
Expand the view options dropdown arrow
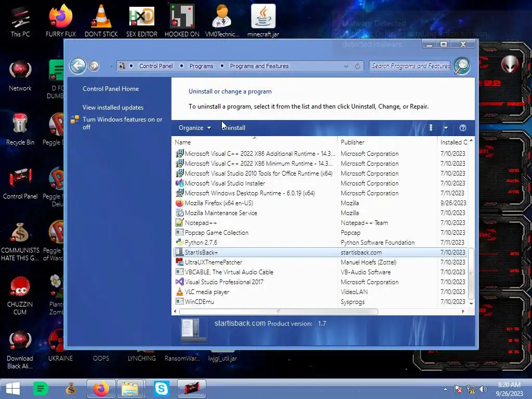pyautogui.click(x=446, y=128)
